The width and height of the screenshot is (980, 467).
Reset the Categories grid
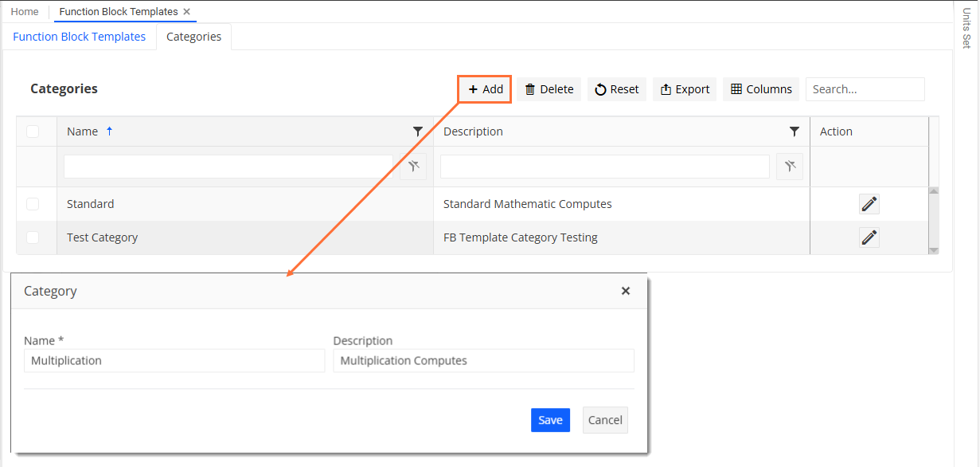point(617,89)
